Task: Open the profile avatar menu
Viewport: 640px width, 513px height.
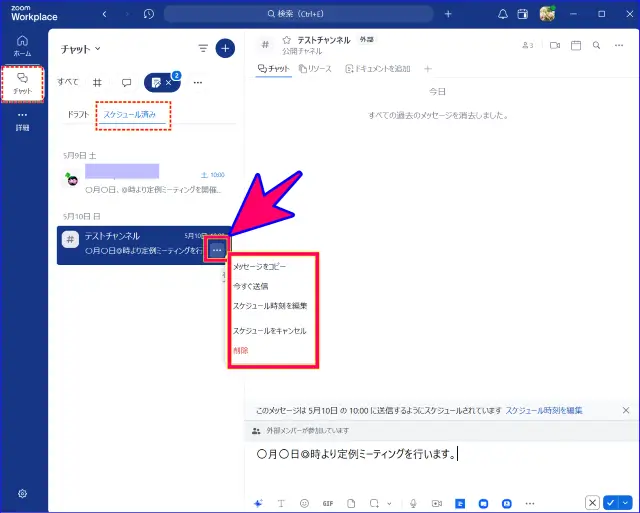Action: coord(547,14)
